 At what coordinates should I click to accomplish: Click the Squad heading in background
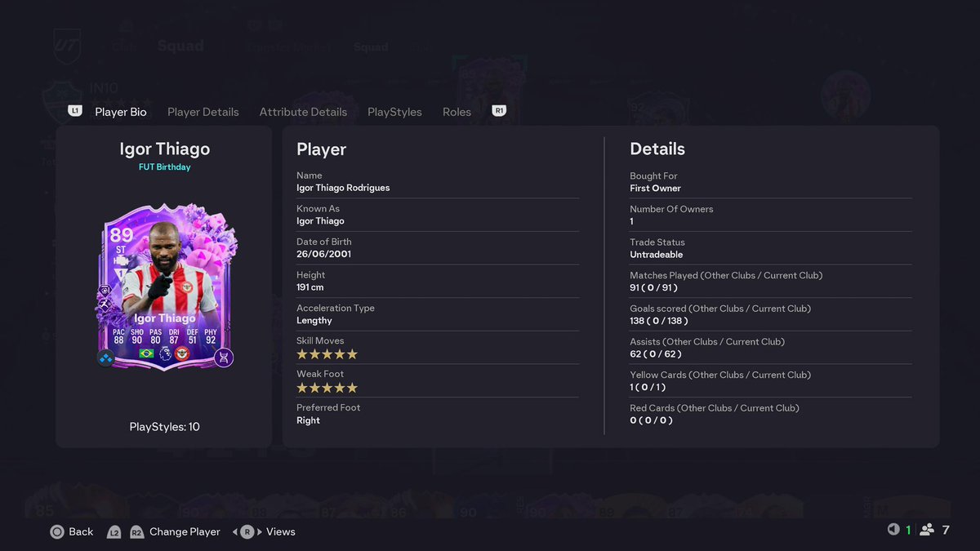[x=180, y=45]
